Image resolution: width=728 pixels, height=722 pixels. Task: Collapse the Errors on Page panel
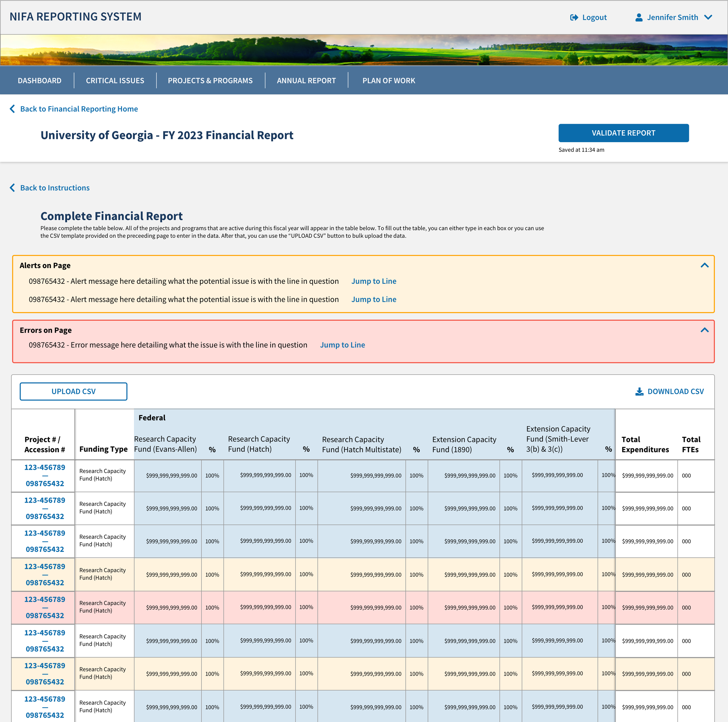coord(704,330)
